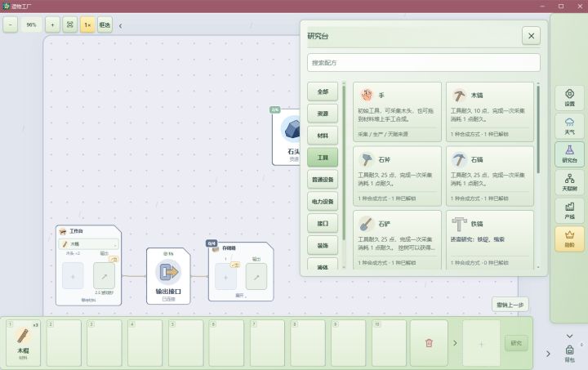Open the 背包 backpack lock icon
This screenshot has width=588, height=370.
569,353
